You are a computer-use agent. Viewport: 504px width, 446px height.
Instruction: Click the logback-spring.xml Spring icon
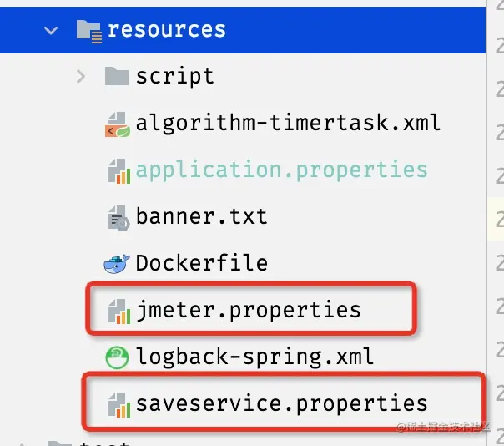pyautogui.click(x=117, y=357)
